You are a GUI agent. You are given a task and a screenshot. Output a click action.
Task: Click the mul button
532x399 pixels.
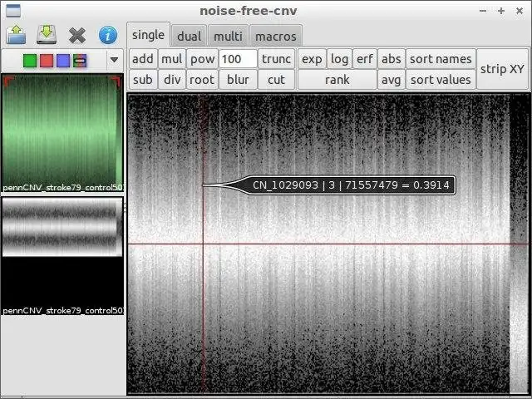[x=172, y=59]
